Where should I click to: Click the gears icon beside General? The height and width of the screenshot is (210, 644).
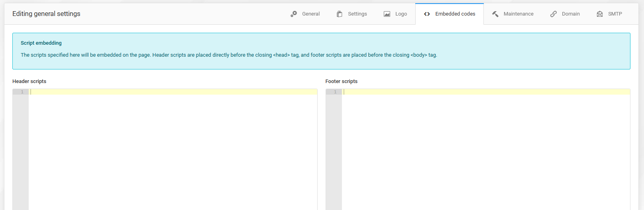pos(294,14)
